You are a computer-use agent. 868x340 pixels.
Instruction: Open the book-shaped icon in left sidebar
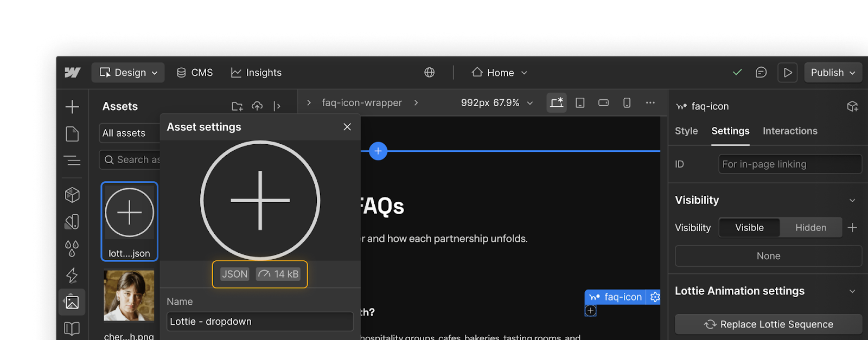pos(72,329)
